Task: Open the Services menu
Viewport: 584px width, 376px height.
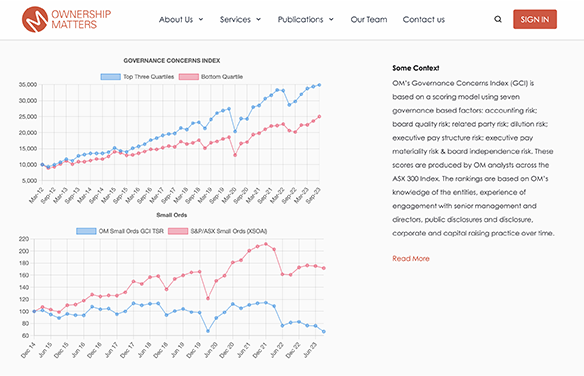Action: (x=235, y=19)
